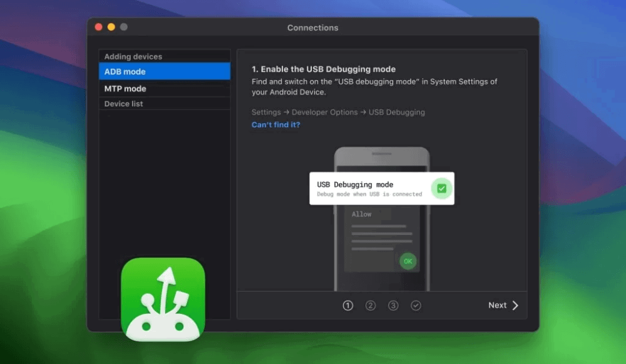The height and width of the screenshot is (364, 626).
Task: Click the Next button
Action: click(x=503, y=305)
